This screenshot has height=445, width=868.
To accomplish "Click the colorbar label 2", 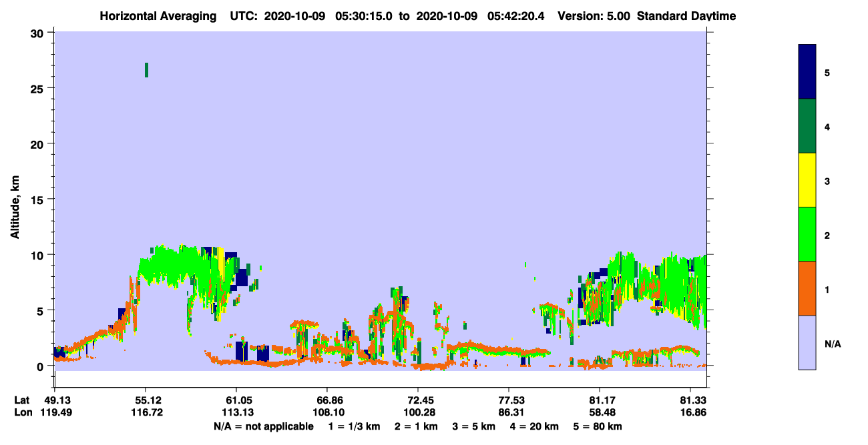I will (827, 234).
